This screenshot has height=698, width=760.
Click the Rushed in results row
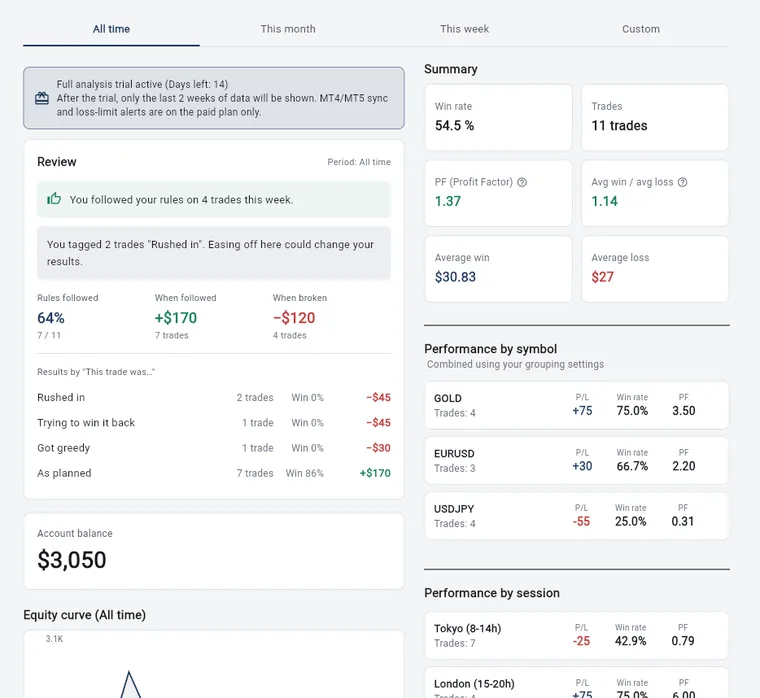click(214, 397)
